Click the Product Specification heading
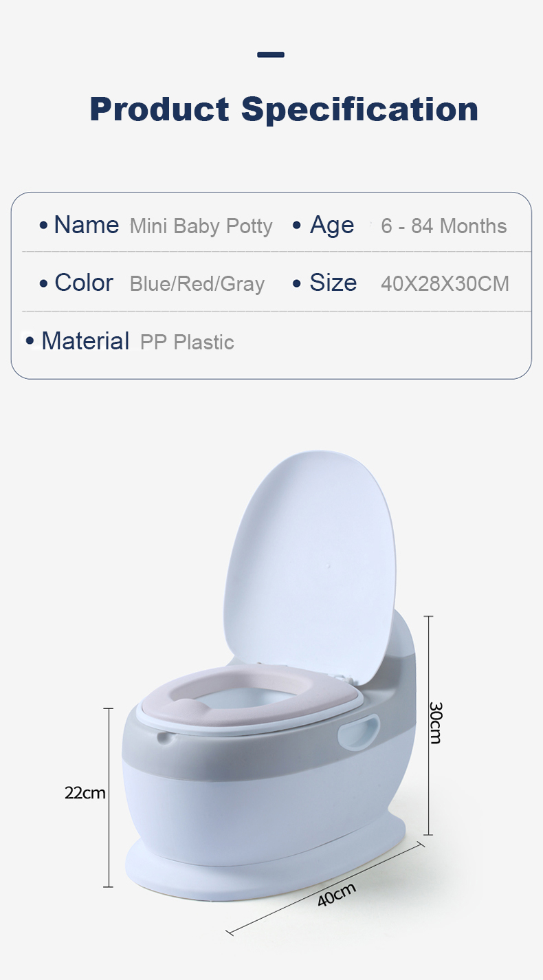 pos(284,110)
